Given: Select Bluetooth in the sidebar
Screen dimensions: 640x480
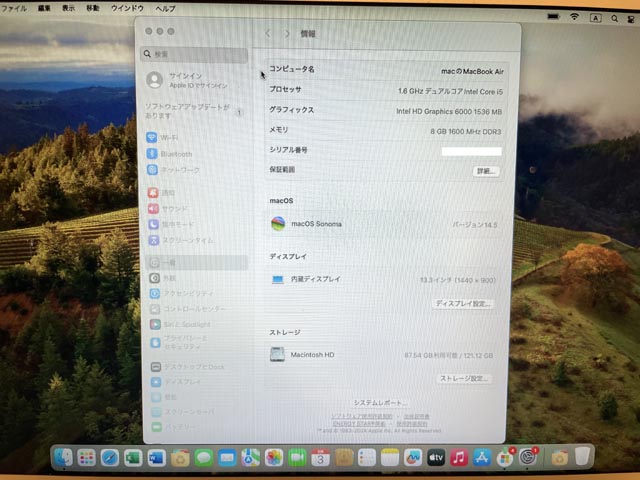Looking at the screenshot, I should pyautogui.click(x=175, y=154).
